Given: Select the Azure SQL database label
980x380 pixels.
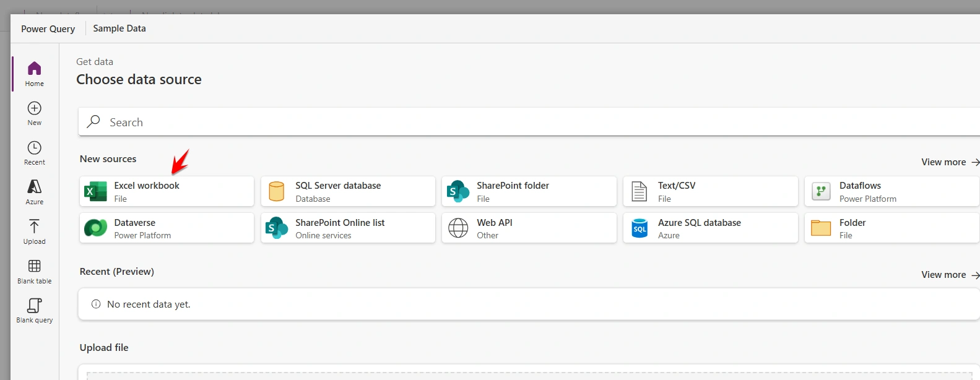Looking at the screenshot, I should tap(700, 223).
